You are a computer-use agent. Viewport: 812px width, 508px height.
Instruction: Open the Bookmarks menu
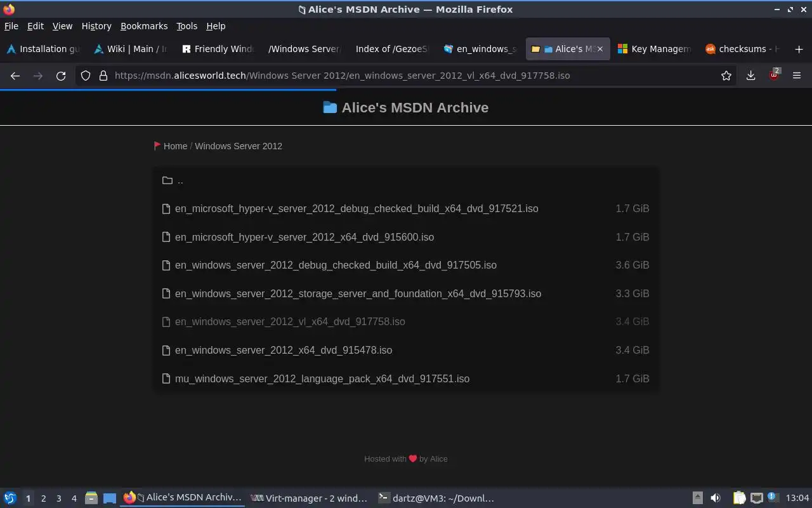click(x=144, y=26)
